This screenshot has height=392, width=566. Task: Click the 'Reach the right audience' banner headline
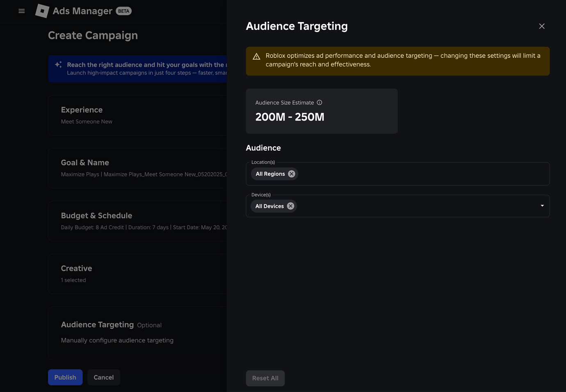(x=147, y=65)
